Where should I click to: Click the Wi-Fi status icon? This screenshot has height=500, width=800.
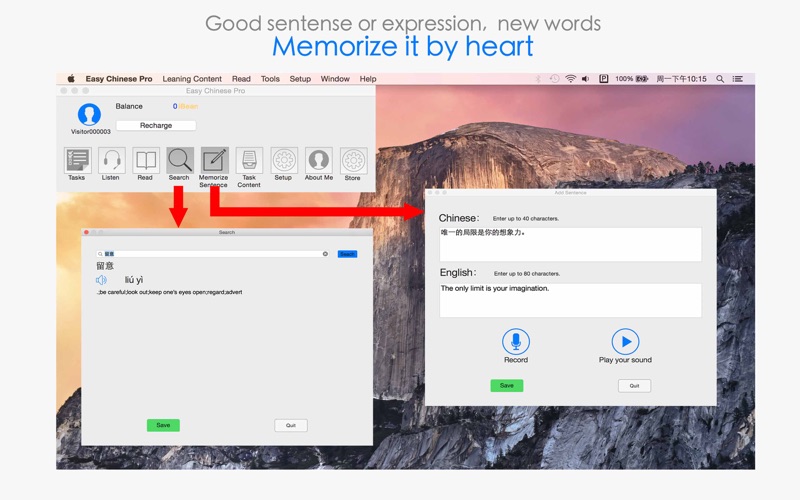click(571, 79)
